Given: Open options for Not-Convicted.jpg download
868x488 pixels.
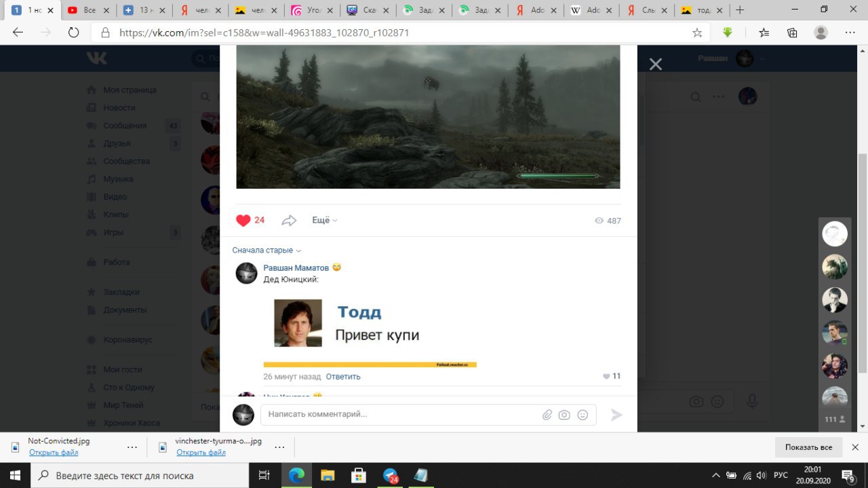Looking at the screenshot, I should (x=132, y=447).
